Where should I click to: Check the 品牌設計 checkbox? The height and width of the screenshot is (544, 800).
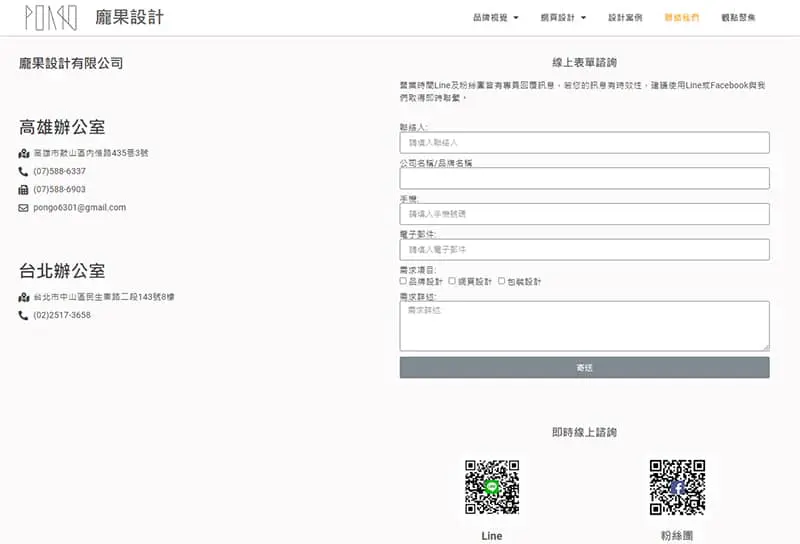pos(403,281)
